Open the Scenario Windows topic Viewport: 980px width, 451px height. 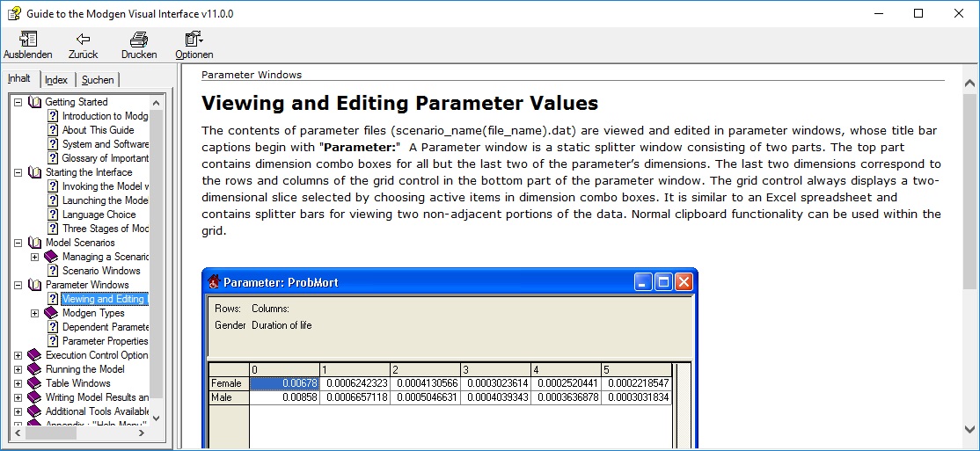101,271
